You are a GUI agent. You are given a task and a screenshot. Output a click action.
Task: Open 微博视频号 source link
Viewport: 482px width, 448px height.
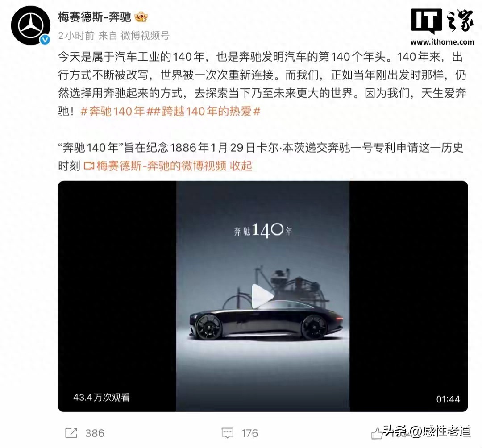click(145, 36)
